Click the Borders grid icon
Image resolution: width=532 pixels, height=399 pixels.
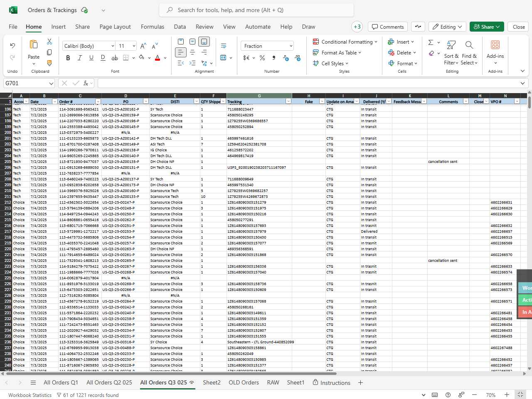[x=126, y=58]
